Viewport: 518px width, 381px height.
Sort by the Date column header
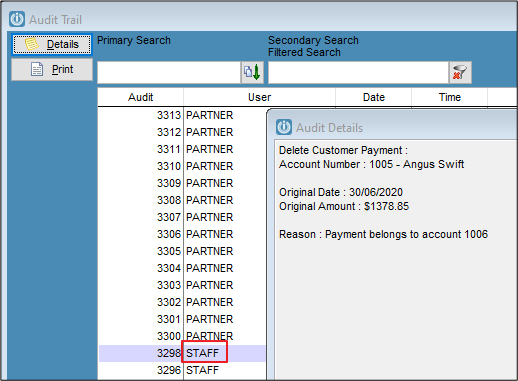click(x=374, y=97)
